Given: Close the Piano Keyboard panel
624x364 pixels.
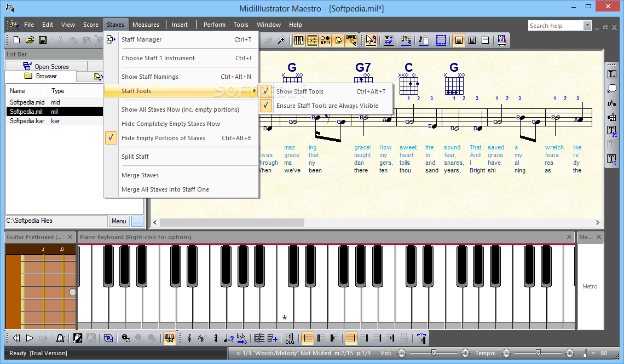Looking at the screenshot, I should pos(569,237).
